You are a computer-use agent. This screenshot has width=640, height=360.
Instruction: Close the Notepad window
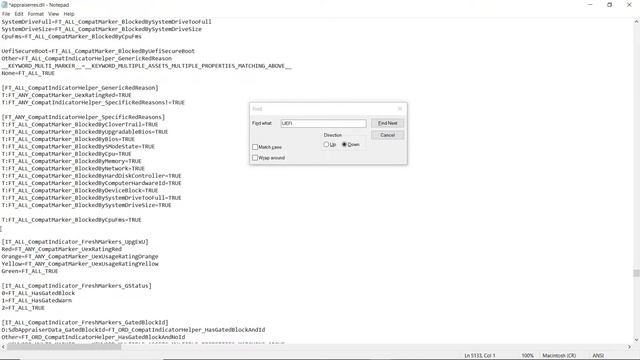tap(629, 4)
